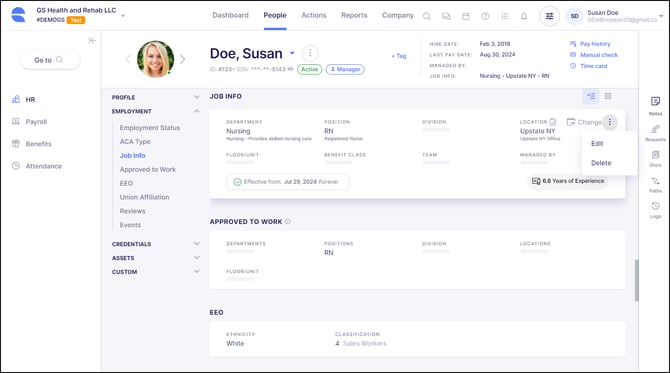Click the Manager badge
The height and width of the screenshot is (373, 670).
(345, 69)
